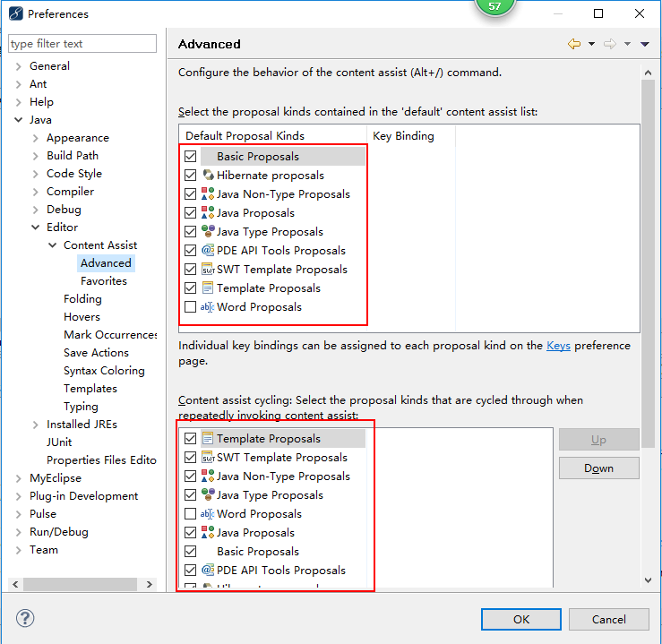Screen dimensions: 662x644
Task: Click the Key Binding column header
Action: (x=411, y=136)
